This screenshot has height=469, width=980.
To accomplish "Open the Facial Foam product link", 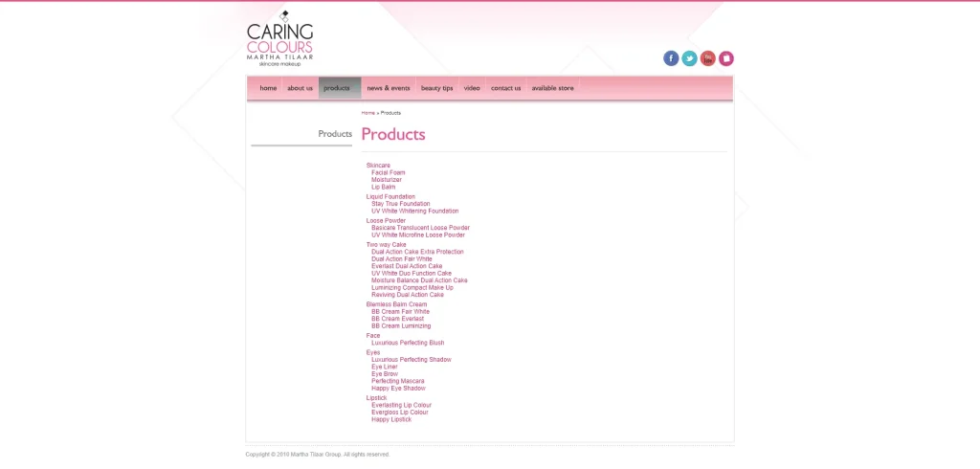I will (389, 172).
